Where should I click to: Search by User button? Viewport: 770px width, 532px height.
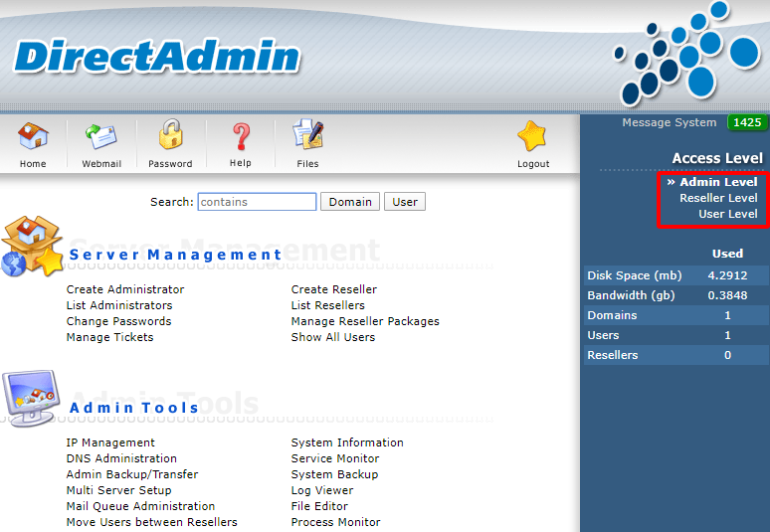pos(405,202)
